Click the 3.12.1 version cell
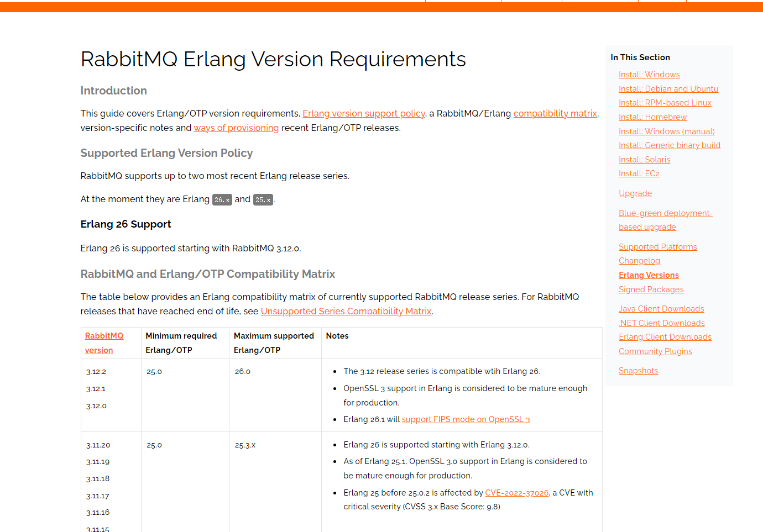The height and width of the screenshot is (532, 763). pos(96,389)
